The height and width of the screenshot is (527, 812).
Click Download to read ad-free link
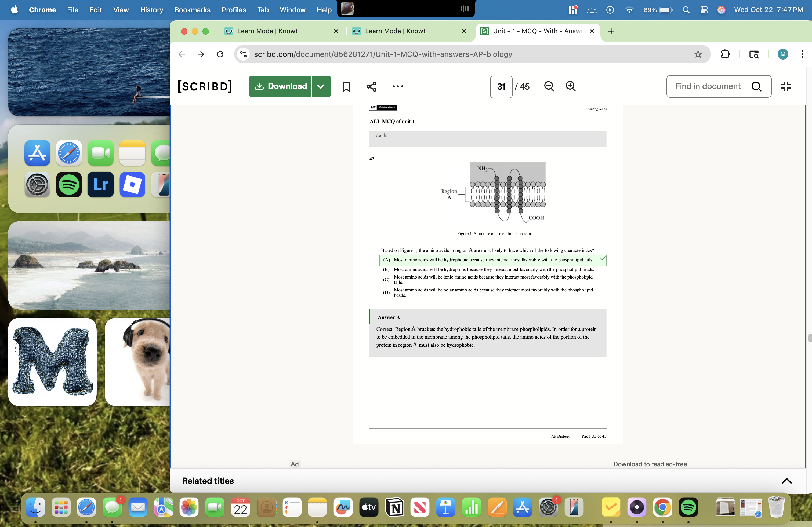click(x=650, y=464)
